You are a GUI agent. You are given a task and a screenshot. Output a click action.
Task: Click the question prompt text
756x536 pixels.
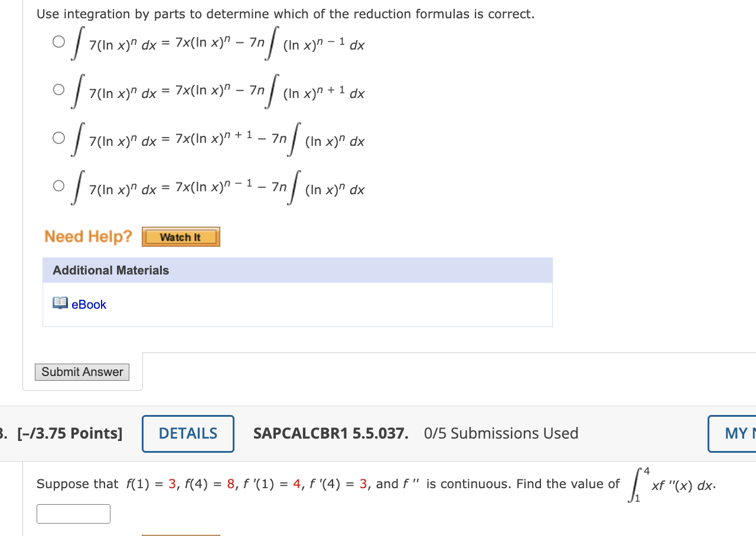285,14
